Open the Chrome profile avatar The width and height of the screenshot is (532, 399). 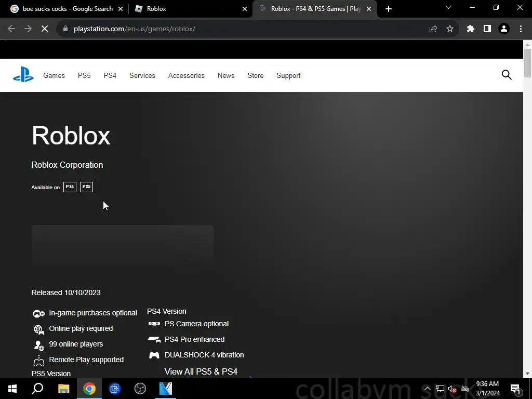(x=504, y=29)
